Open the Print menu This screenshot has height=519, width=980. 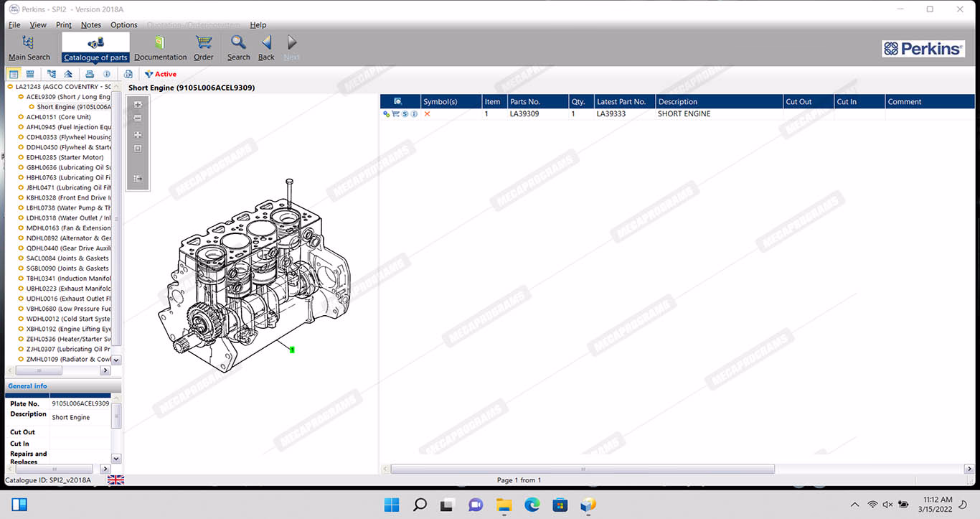pos(64,25)
